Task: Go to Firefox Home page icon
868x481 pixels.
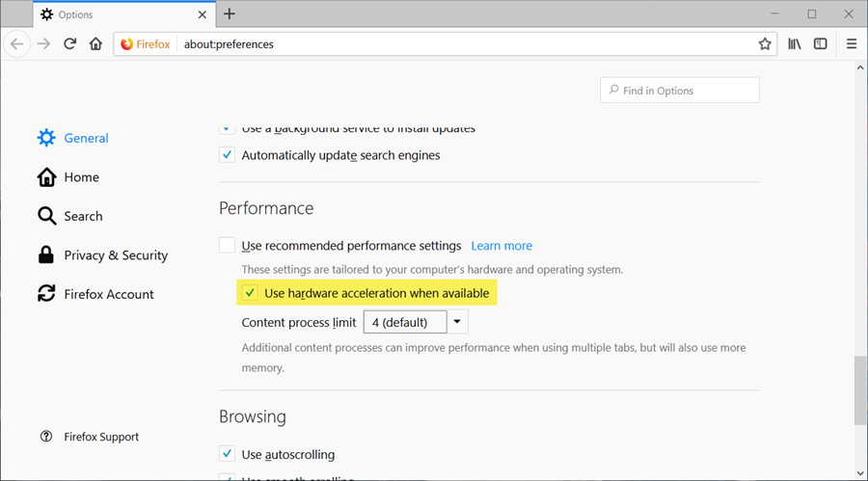Action: [95, 44]
